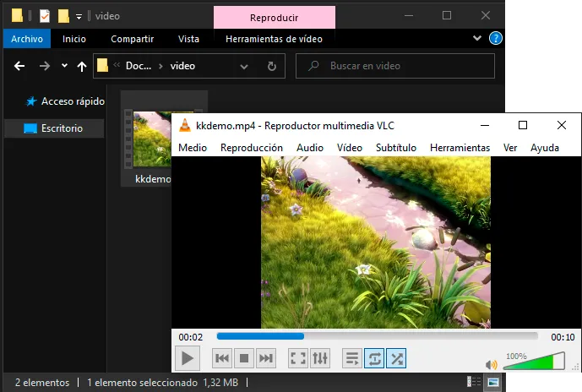Open the Reproducción menu in VLC
Screen dimensions: 582x392
[x=251, y=148]
